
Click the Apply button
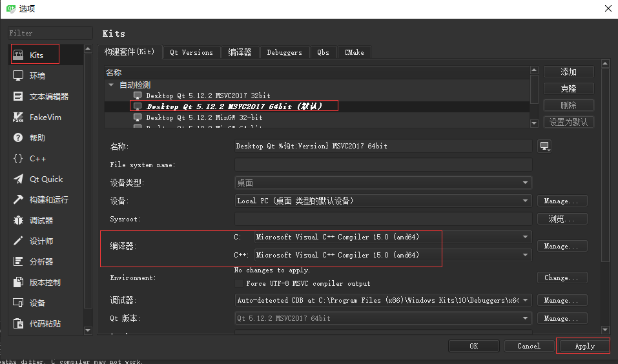pos(584,346)
